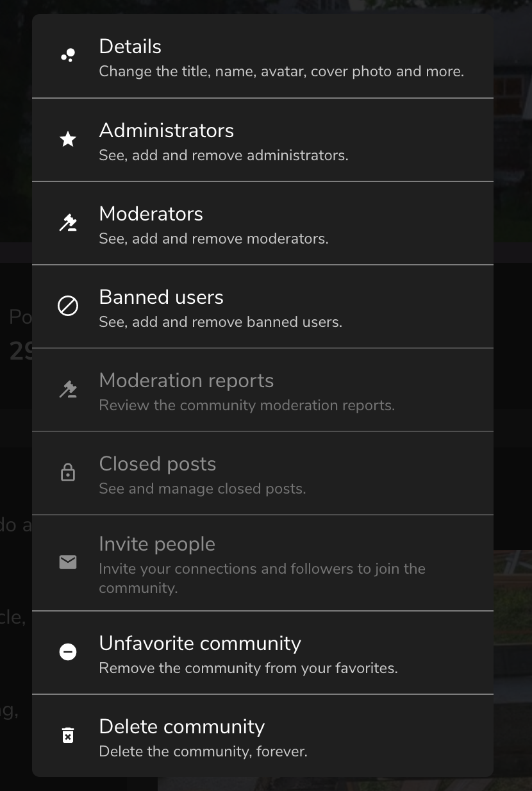Select the Delete community menu entry
This screenshot has height=791, width=532.
[x=263, y=736]
